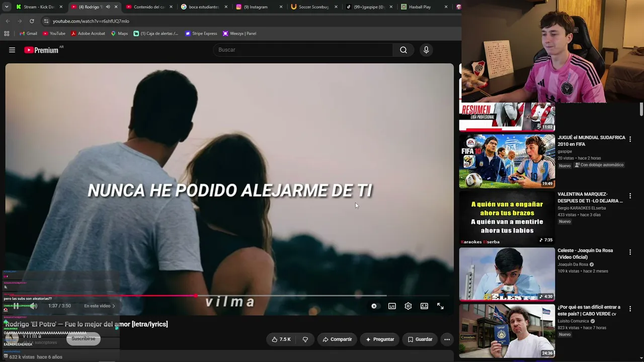Click the Chrome back arrow

click(8, 21)
